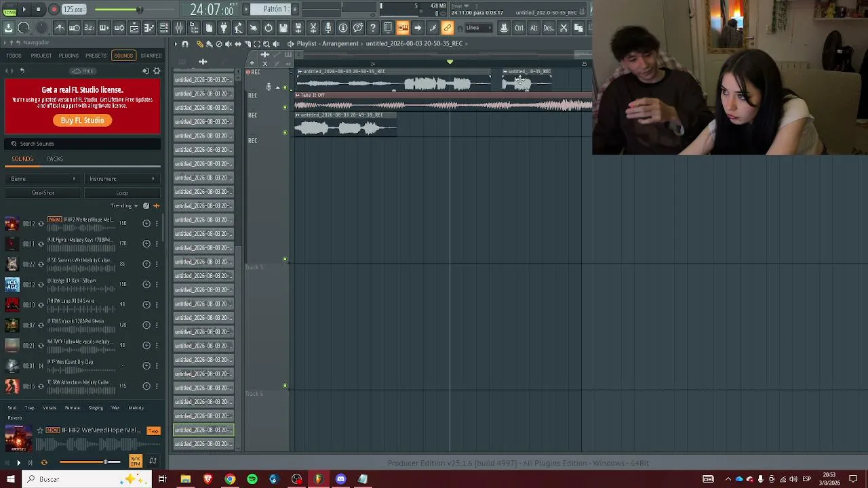Play the sound preview in browser footer
This screenshot has width=868, height=488.
coord(18,463)
